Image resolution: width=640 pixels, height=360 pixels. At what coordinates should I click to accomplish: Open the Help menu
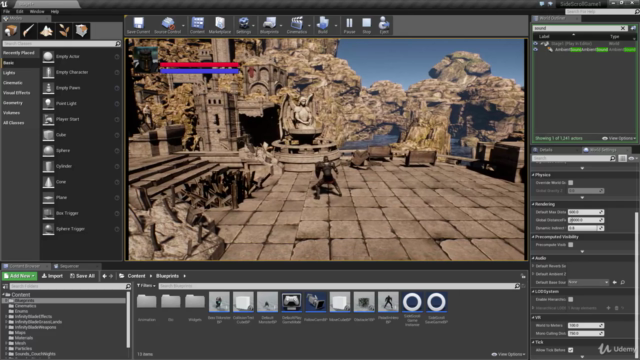coord(55,11)
